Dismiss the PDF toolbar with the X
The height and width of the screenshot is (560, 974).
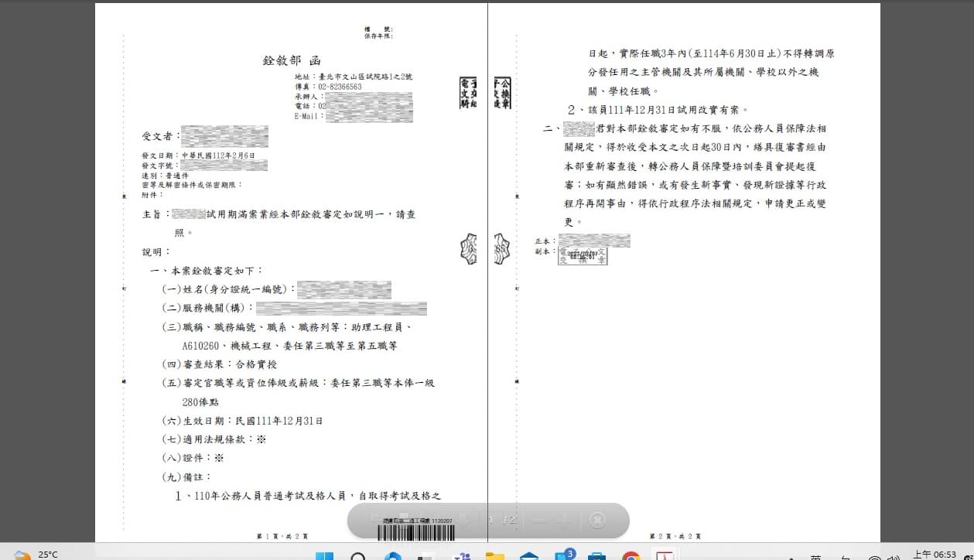[596, 520]
